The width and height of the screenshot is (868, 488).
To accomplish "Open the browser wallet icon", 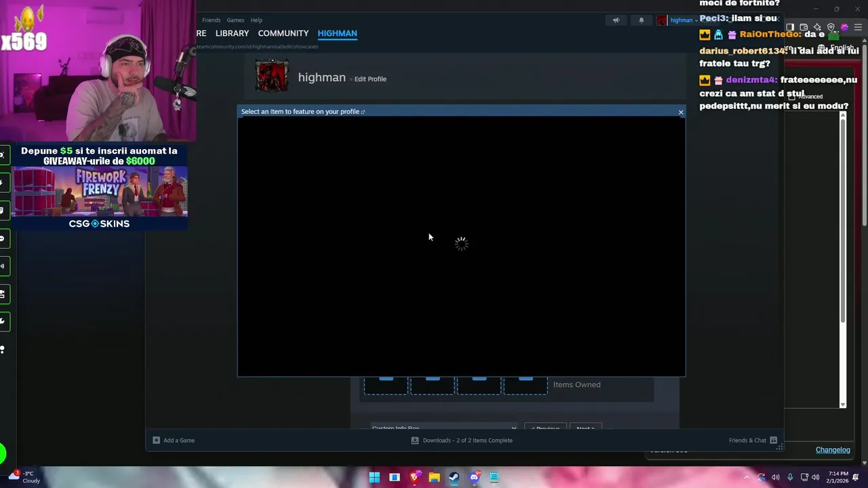I will pos(804,27).
